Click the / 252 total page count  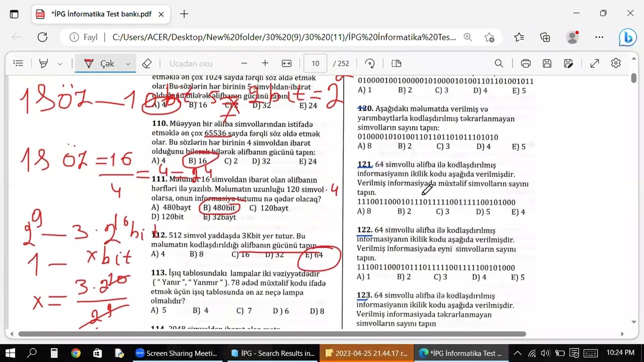(341, 63)
